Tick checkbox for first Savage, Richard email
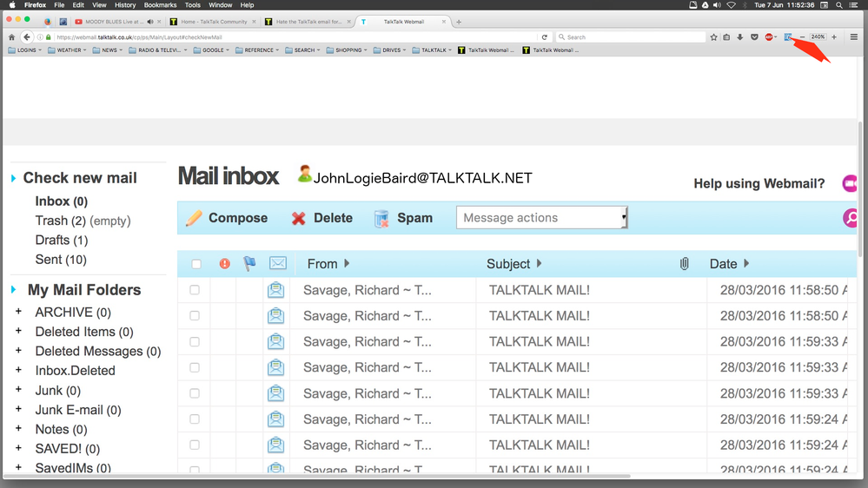868x488 pixels. 195,290
